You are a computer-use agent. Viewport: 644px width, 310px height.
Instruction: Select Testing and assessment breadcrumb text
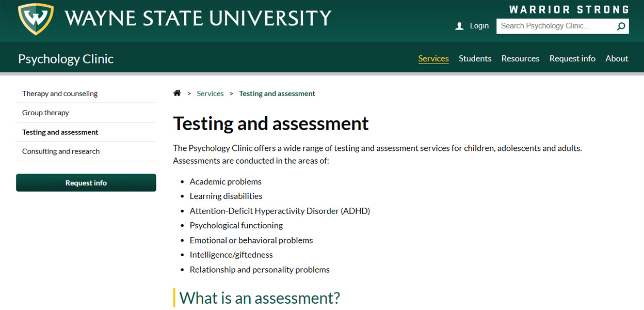(x=277, y=94)
